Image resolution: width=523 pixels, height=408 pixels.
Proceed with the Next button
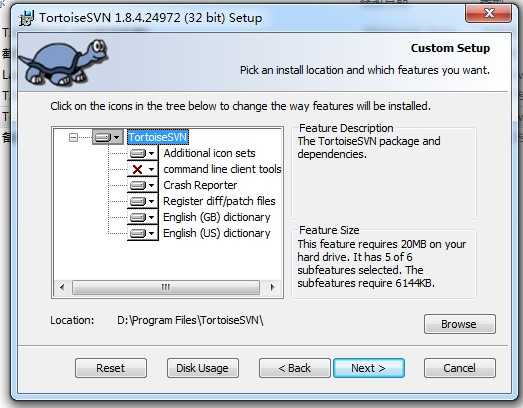(x=369, y=368)
